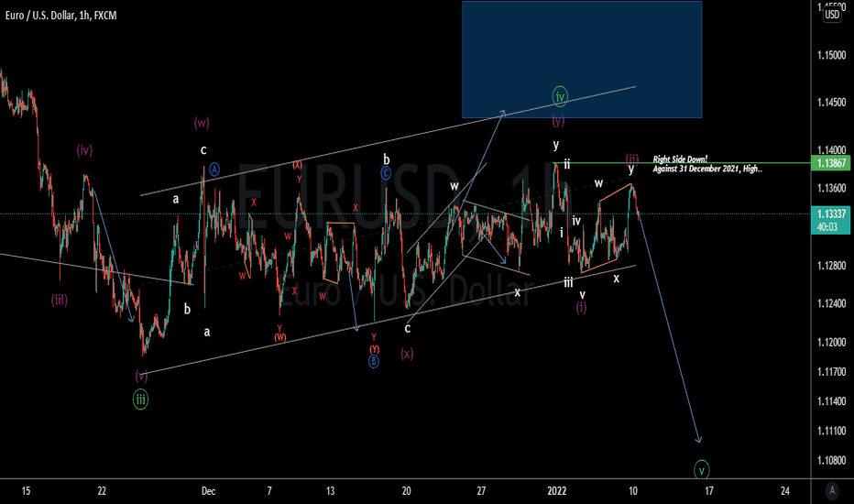854x504 pixels.
Task: Click the '2022' date label on time axis
Action: click(x=556, y=491)
